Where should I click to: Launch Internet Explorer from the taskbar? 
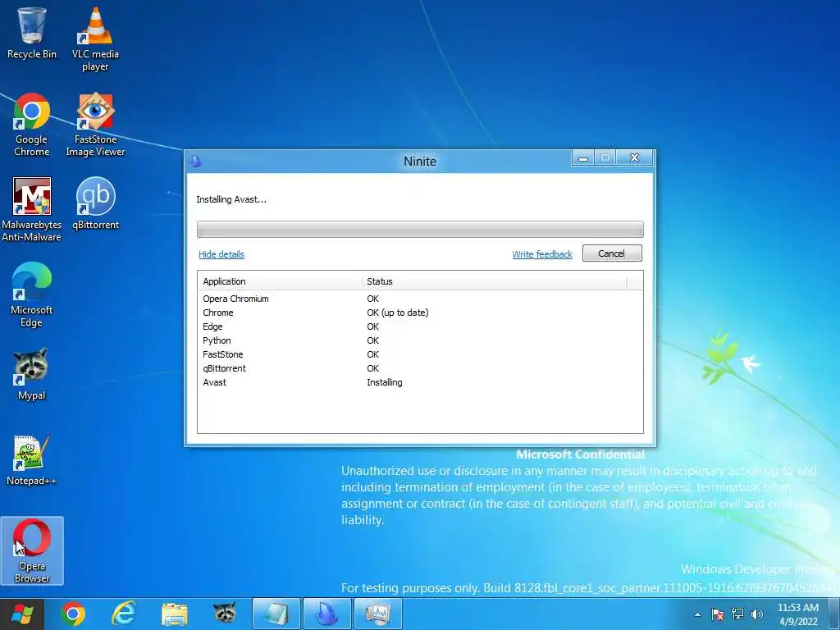(124, 614)
